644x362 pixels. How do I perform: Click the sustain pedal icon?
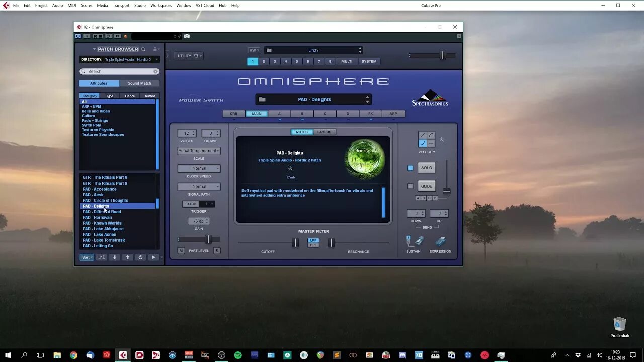tap(419, 242)
